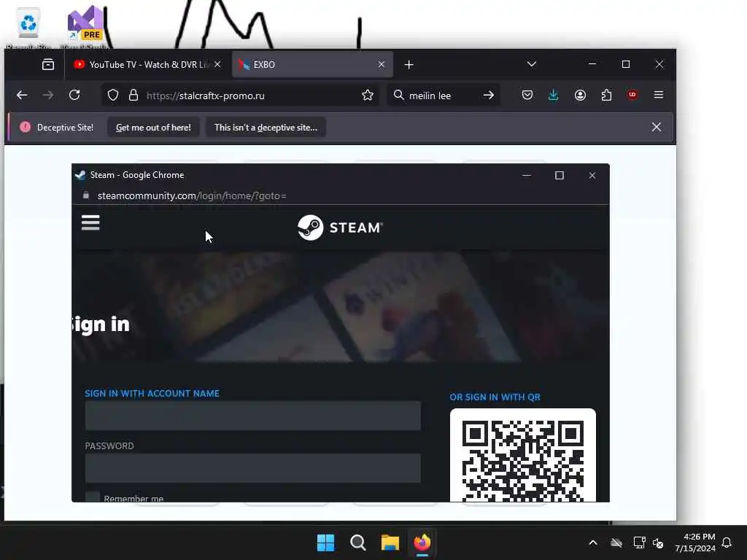The width and height of the screenshot is (747, 560).
Task: Open the notifications bell in tray
Action: (727, 542)
